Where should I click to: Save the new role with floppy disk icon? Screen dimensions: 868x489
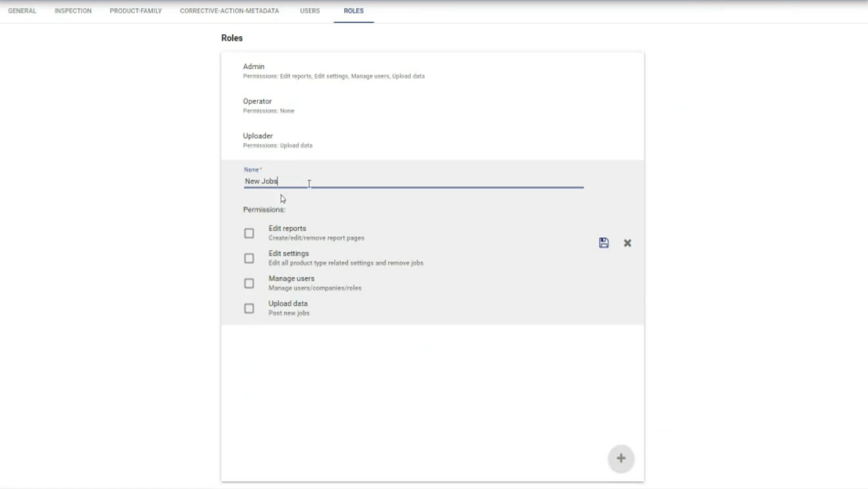click(x=603, y=243)
